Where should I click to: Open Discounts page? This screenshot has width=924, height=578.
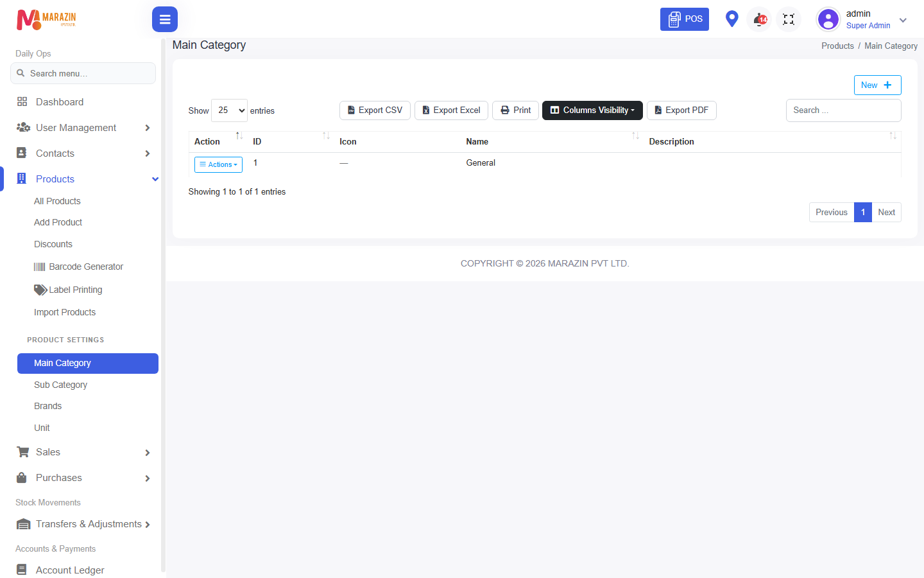point(53,244)
